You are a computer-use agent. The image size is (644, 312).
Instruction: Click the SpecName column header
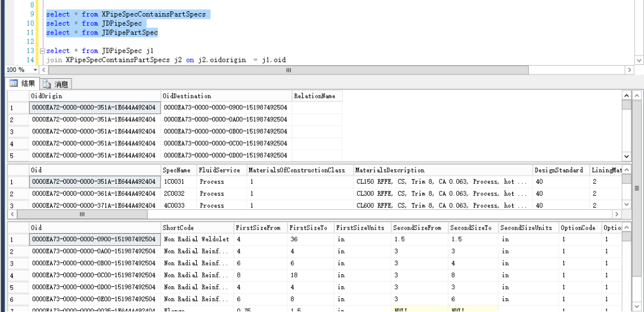click(x=179, y=170)
